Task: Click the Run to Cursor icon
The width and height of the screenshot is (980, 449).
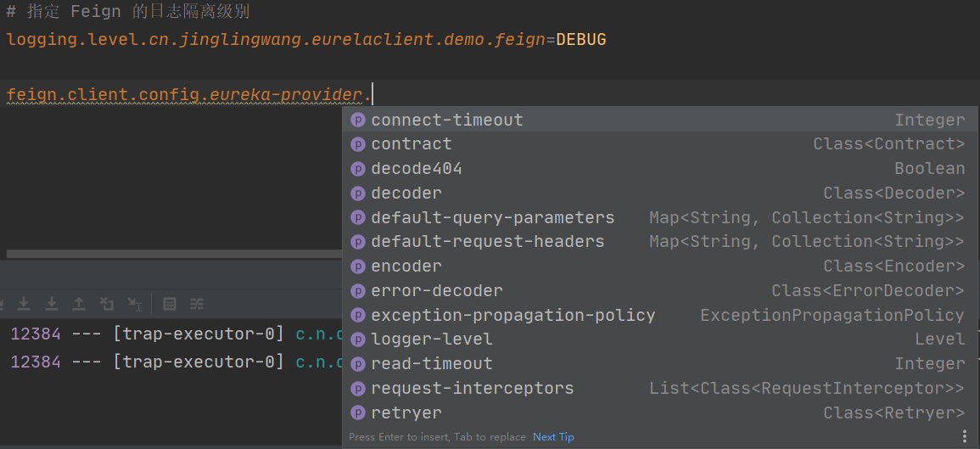Action: pos(134,304)
